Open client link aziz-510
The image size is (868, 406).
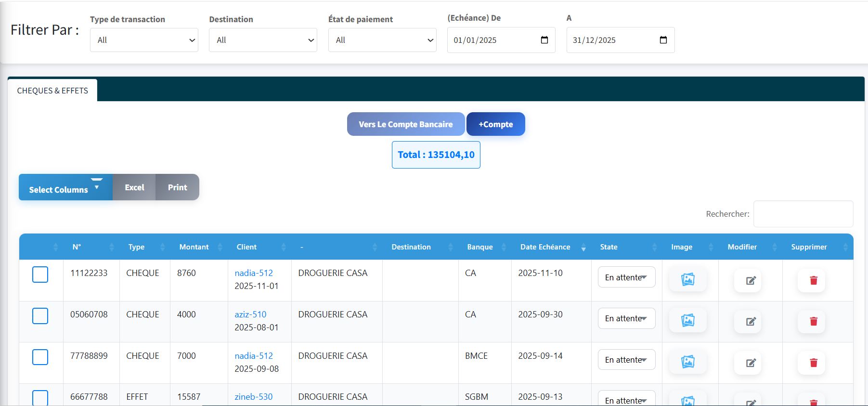pyautogui.click(x=250, y=314)
